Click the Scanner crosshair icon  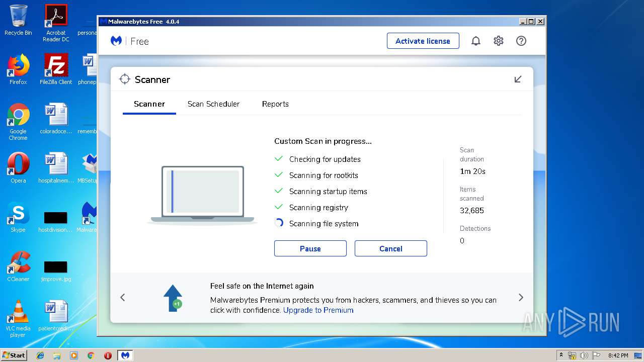(124, 79)
